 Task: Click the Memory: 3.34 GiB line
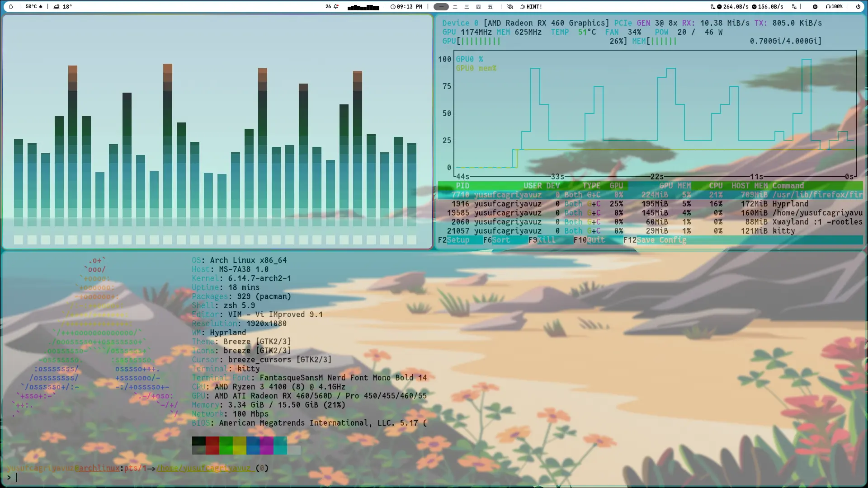(x=269, y=405)
